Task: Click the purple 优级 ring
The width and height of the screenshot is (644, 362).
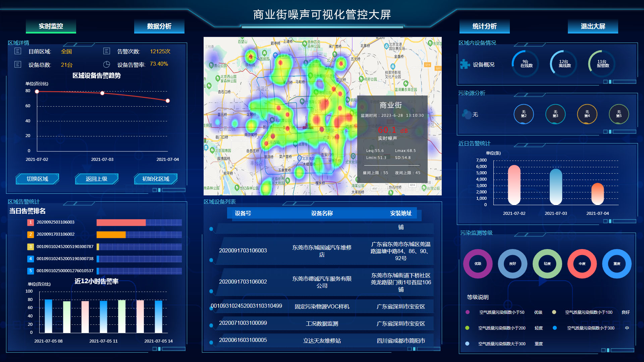Action: (x=478, y=264)
